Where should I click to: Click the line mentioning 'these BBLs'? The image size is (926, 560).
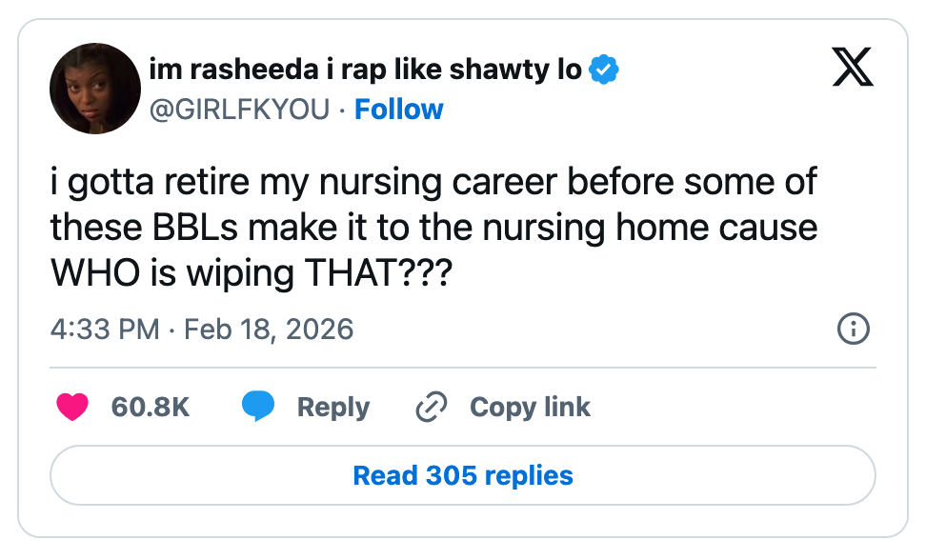[433, 228]
